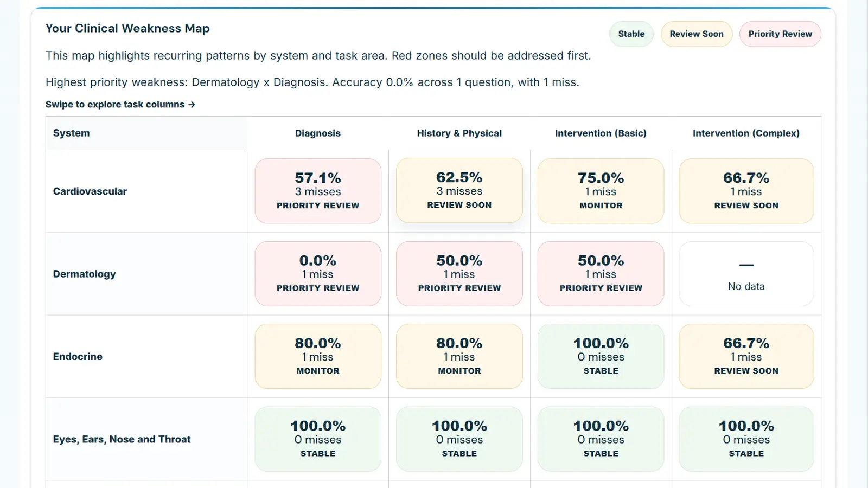Select the Cardiovascular row label
The width and height of the screenshot is (868, 488).
[x=90, y=191]
